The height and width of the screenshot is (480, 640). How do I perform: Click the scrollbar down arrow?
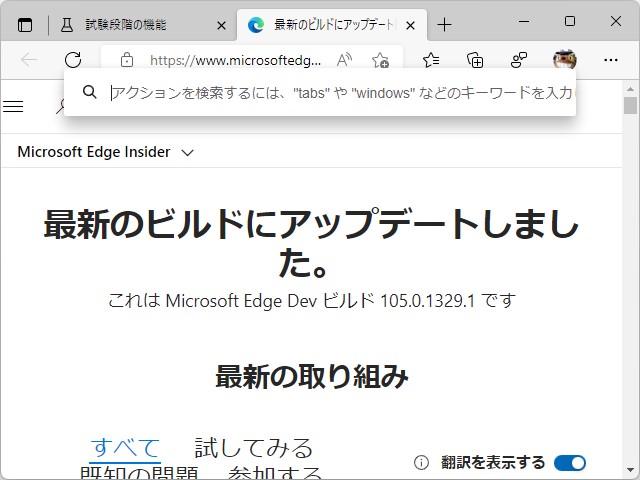(630, 471)
